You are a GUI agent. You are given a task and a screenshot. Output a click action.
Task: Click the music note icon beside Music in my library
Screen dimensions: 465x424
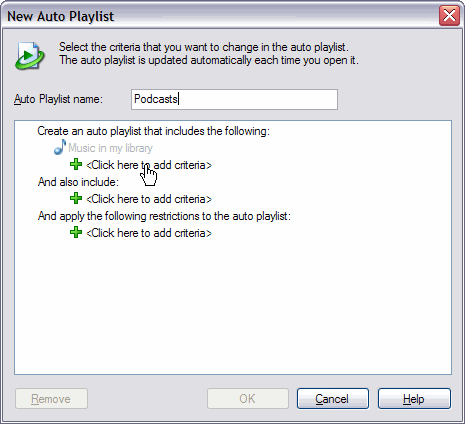[60, 147]
